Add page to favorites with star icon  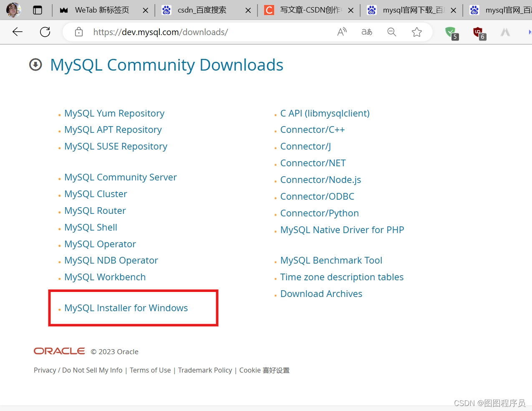click(x=416, y=32)
